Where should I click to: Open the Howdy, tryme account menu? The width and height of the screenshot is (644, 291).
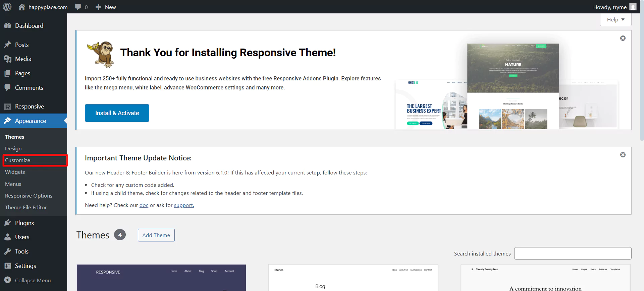(x=614, y=7)
